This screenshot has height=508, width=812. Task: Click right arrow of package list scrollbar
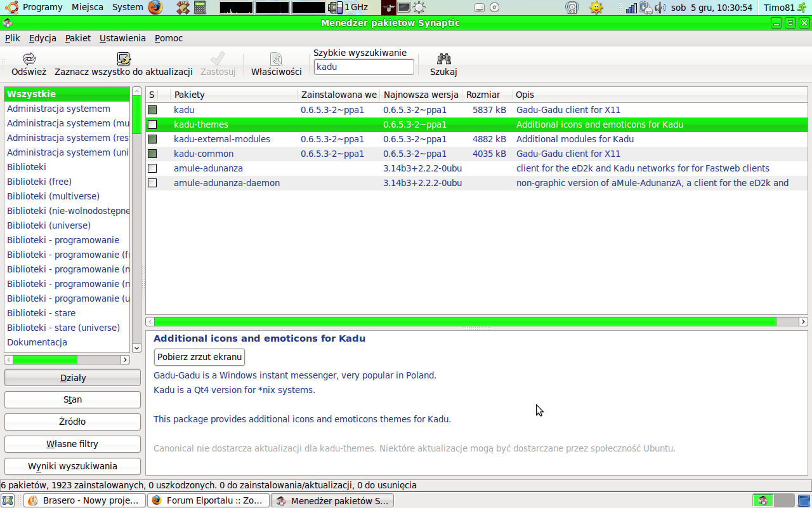click(x=803, y=322)
